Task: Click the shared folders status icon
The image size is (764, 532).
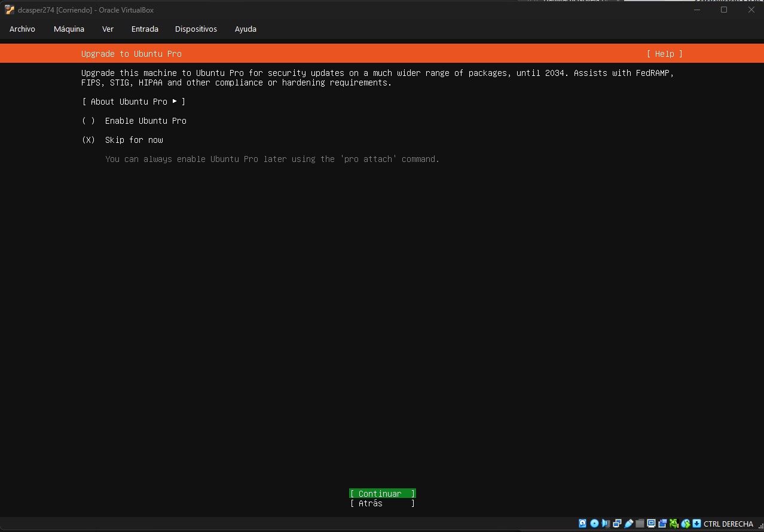Action: [640, 524]
